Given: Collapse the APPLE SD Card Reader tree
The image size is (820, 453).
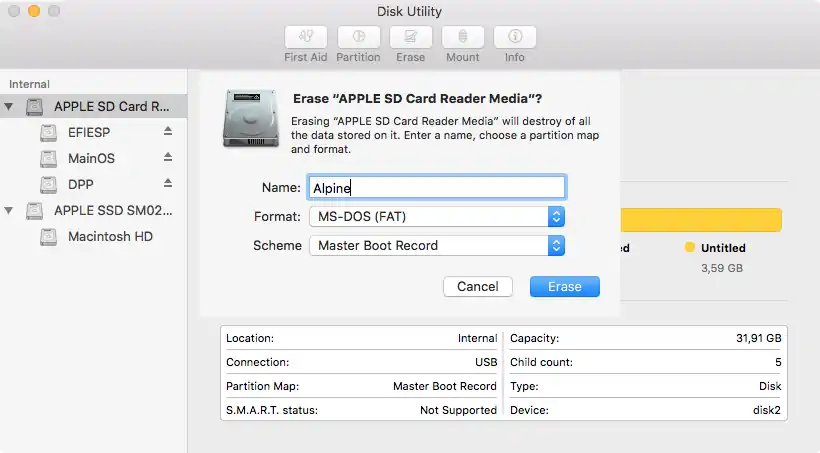Looking at the screenshot, I should click(x=10, y=106).
